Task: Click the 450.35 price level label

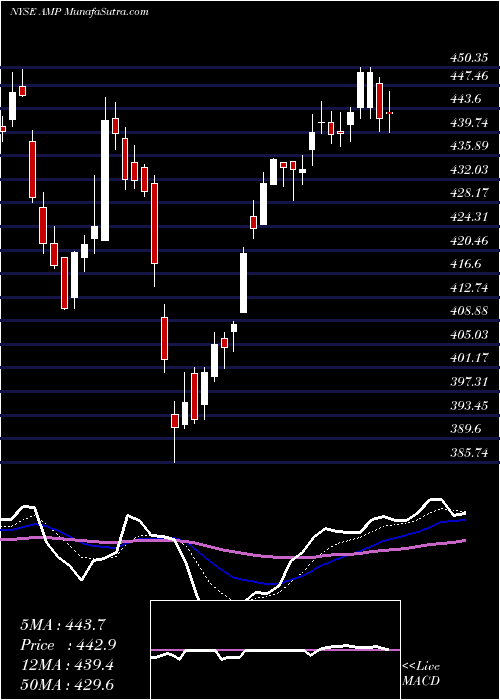Action: click(468, 58)
